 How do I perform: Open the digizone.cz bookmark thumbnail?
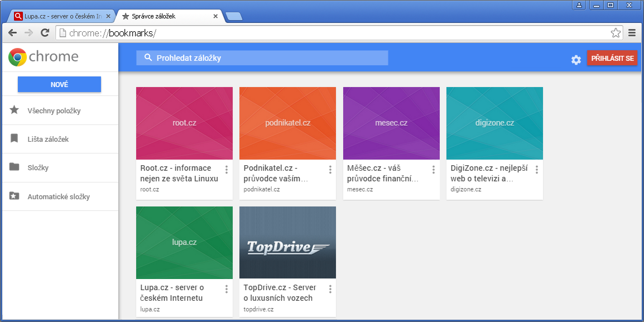coord(494,123)
